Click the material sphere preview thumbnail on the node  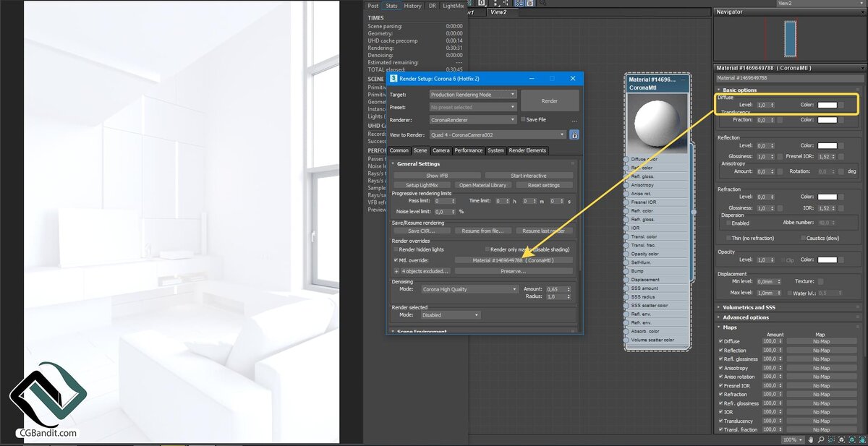pos(658,123)
